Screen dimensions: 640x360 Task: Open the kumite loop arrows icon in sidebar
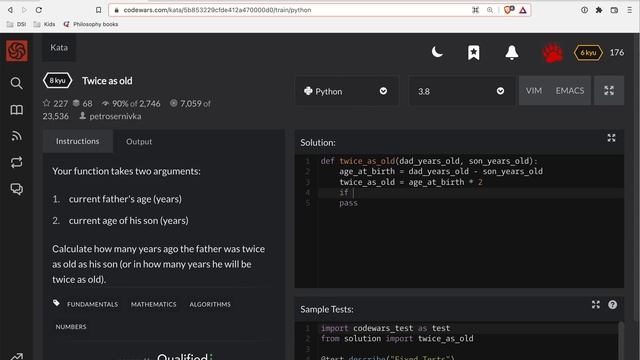click(16, 162)
